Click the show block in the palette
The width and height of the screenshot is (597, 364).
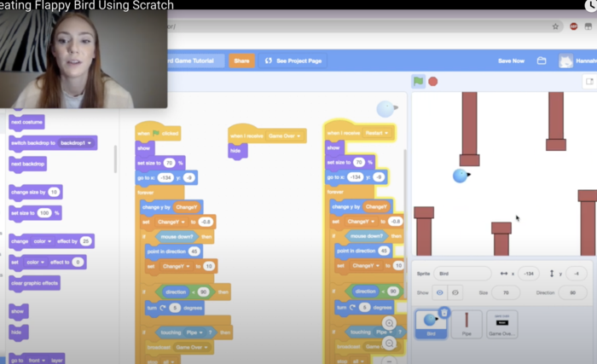tap(18, 311)
